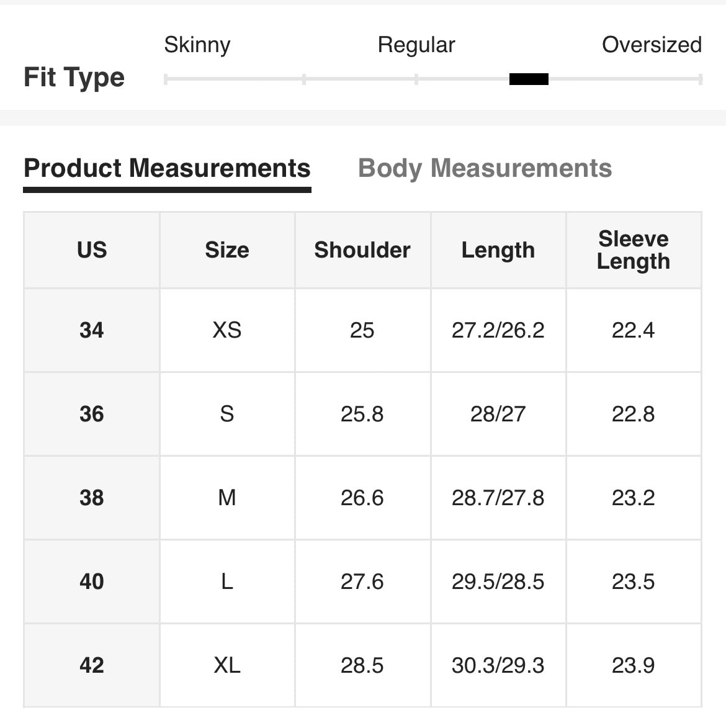The image size is (726, 728).
Task: Click the Length column header
Action: (498, 250)
